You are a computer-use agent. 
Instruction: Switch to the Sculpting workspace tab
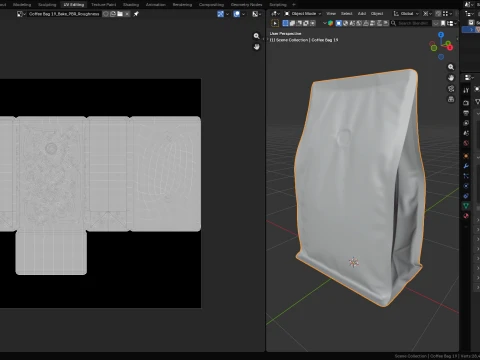point(47,5)
